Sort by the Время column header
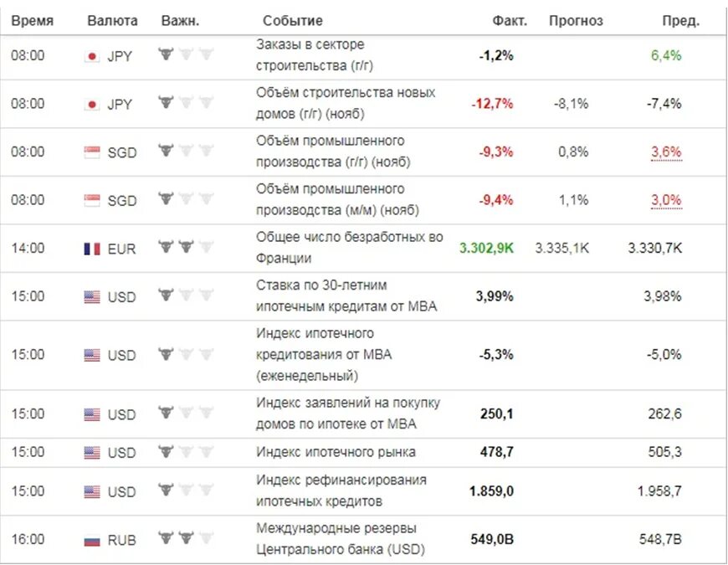Image resolution: width=728 pixels, height=565 pixels. [x=33, y=21]
